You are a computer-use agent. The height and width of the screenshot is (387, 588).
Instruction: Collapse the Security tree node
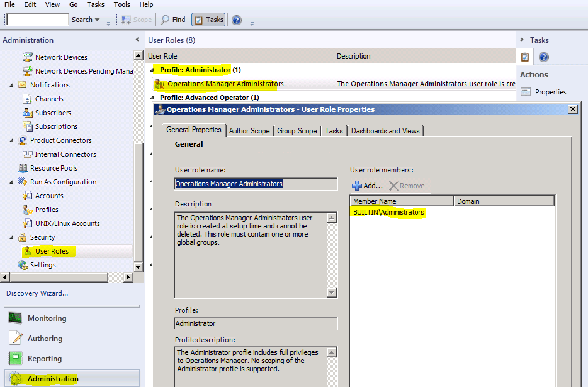tap(11, 237)
